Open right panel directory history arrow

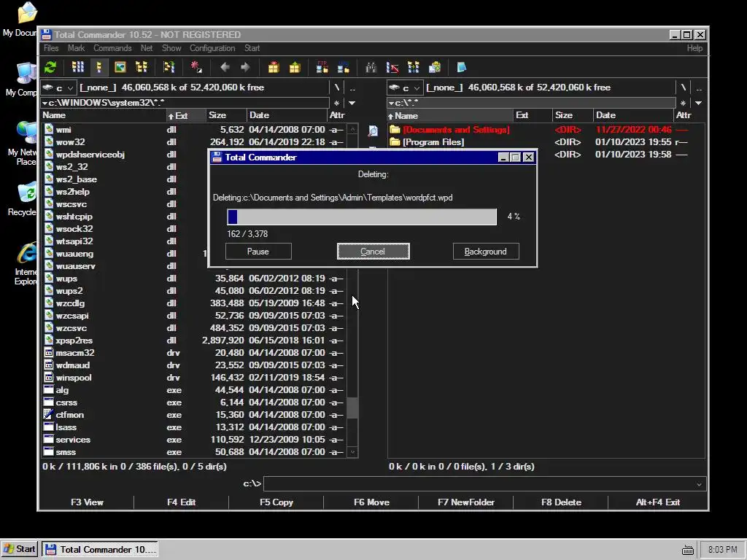pyautogui.click(x=698, y=103)
